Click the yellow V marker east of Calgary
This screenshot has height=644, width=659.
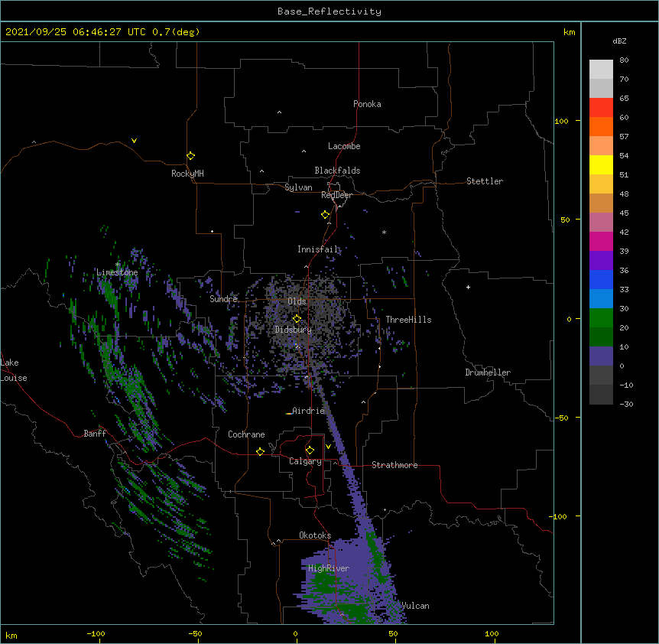328,447
